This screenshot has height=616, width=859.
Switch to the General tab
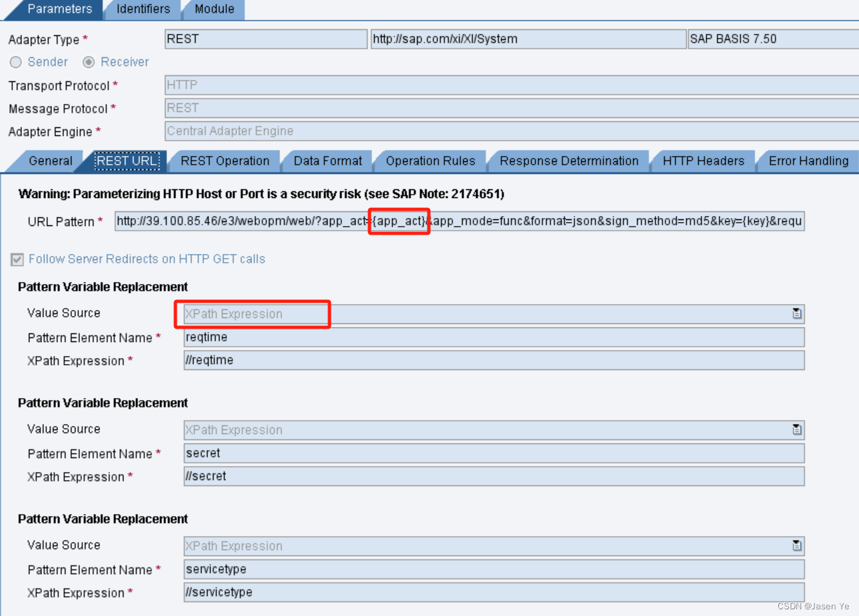(50, 161)
